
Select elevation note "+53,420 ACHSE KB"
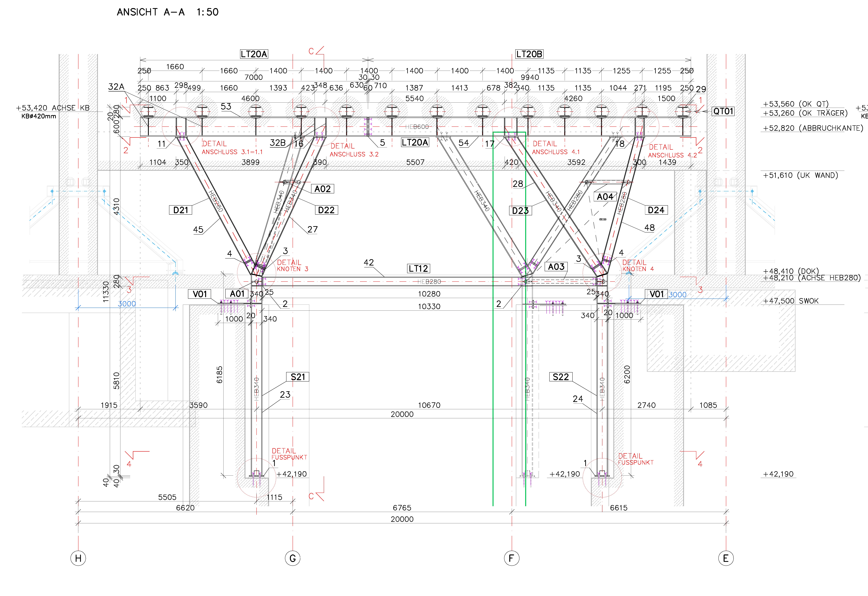click(x=53, y=108)
